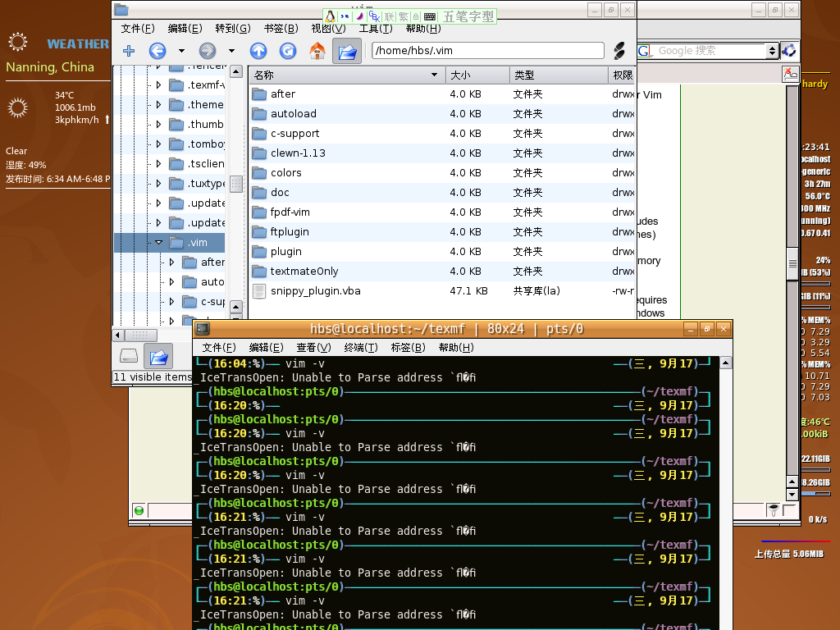Select the clewn-1.13 folder icon
Viewport: 840px width, 630px height.
(x=259, y=153)
